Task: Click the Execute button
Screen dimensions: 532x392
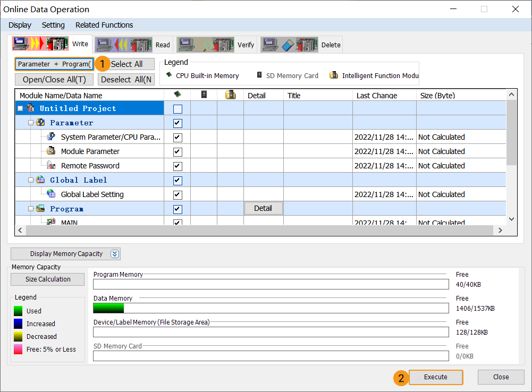Action: 435,377
